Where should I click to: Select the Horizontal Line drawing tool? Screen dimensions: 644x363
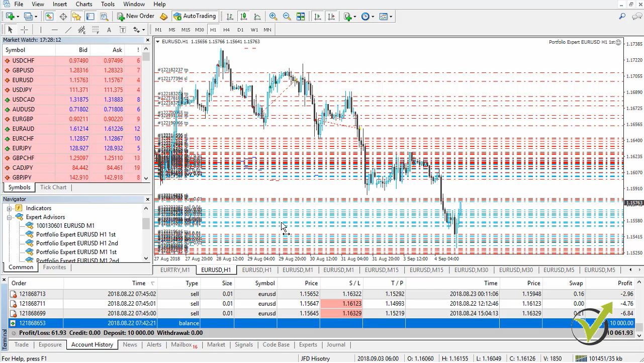click(x=53, y=29)
